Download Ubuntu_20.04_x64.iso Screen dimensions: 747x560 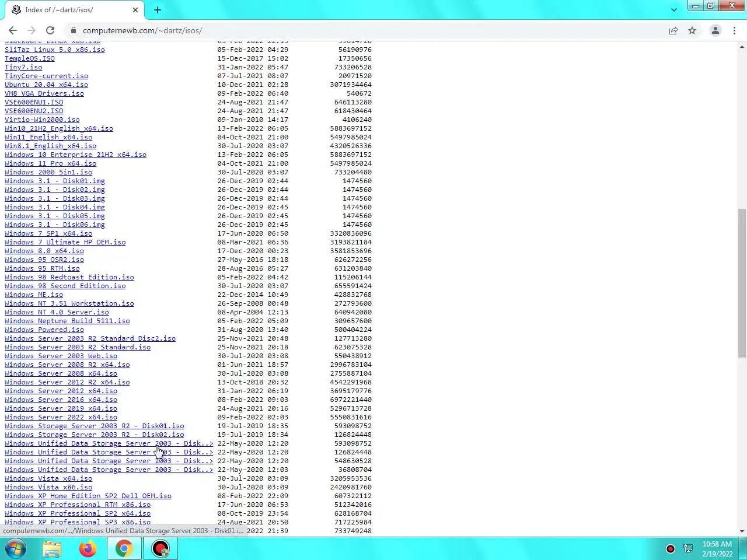click(x=47, y=85)
